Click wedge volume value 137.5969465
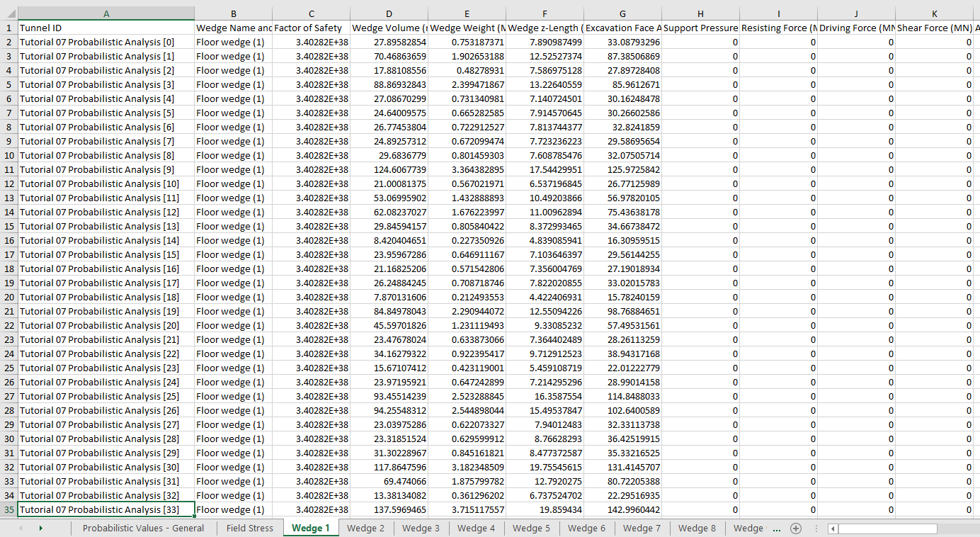The width and height of the screenshot is (980, 537). pos(389,509)
